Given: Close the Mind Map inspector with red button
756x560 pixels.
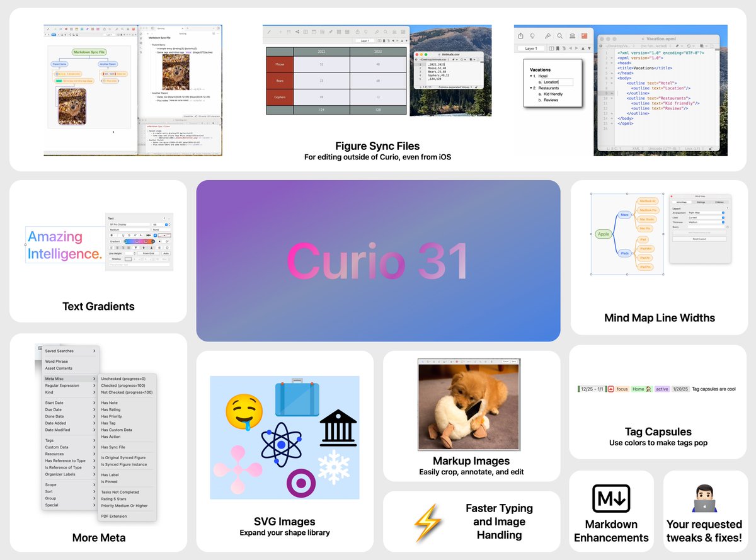Looking at the screenshot, I should pos(672,197).
